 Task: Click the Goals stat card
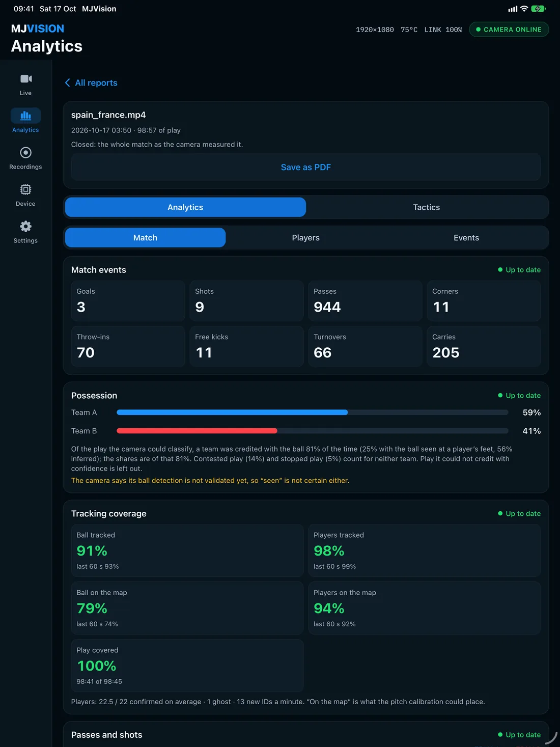tap(128, 301)
